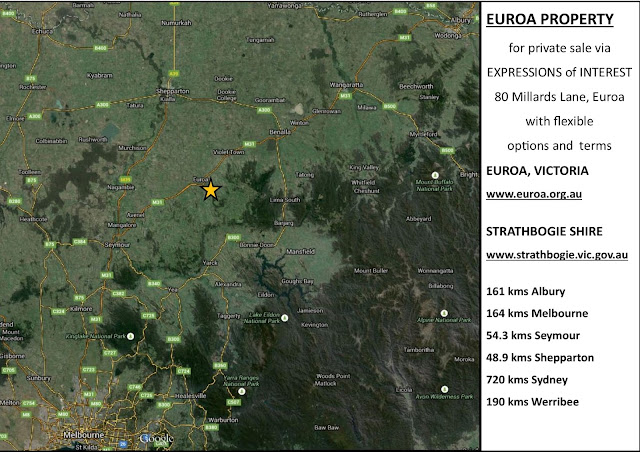640x452 pixels.
Task: Click the Kyabram label on the map
Action: 100,75
